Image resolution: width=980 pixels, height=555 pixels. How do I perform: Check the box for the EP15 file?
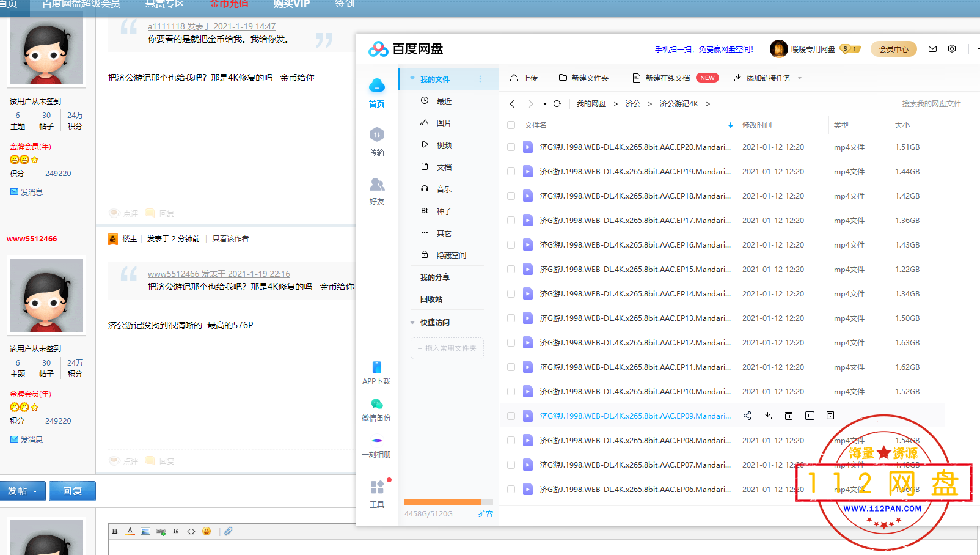tap(511, 269)
